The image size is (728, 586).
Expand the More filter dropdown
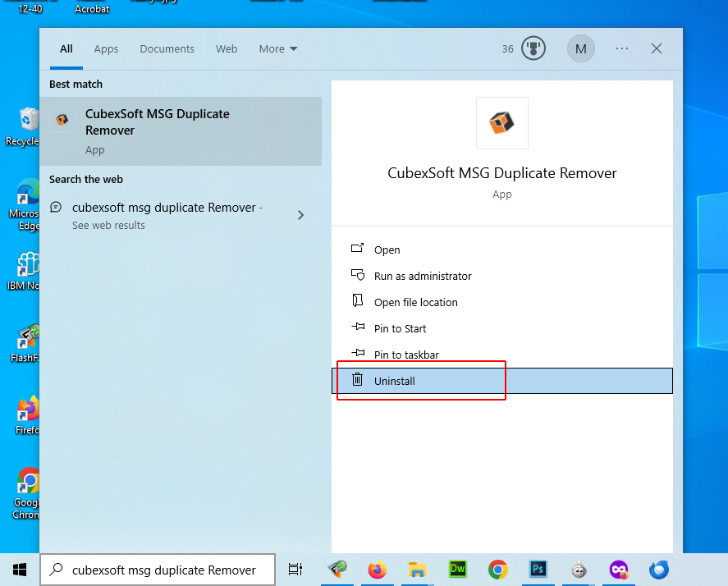point(278,48)
